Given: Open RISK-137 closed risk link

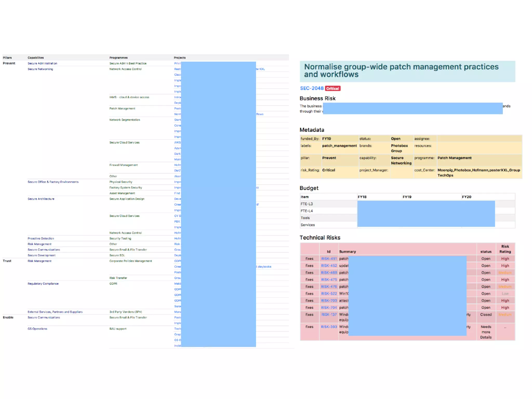Looking at the screenshot, I should (329, 315).
